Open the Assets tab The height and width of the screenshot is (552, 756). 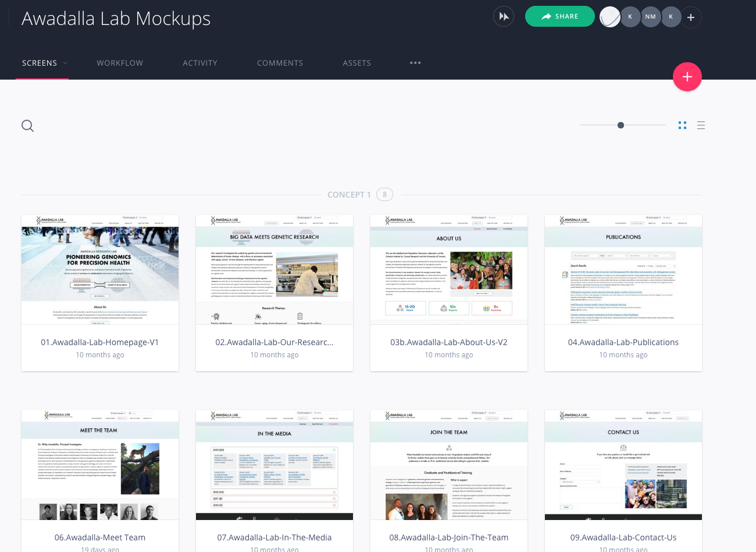tap(356, 63)
